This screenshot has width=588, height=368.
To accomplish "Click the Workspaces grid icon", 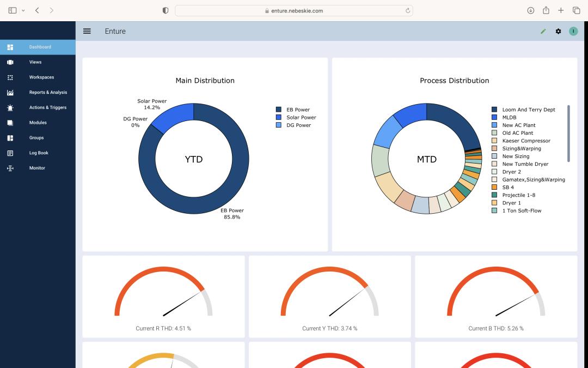I will pos(10,77).
